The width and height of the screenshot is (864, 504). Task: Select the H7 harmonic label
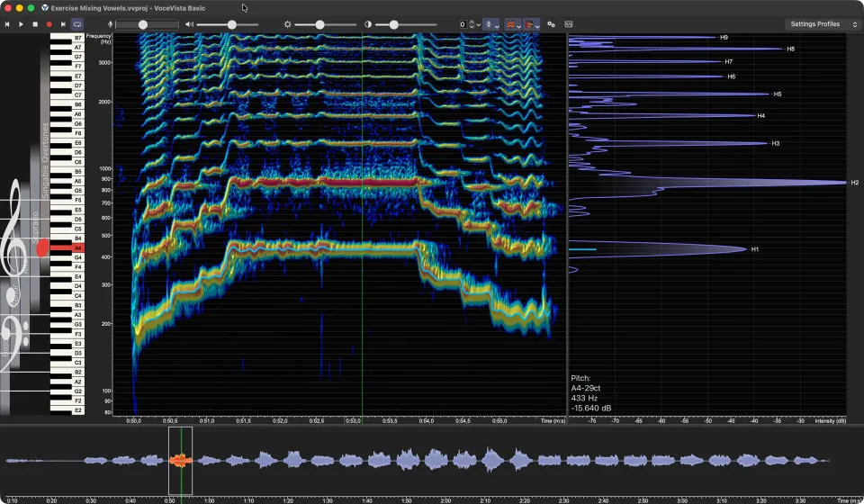coord(728,62)
